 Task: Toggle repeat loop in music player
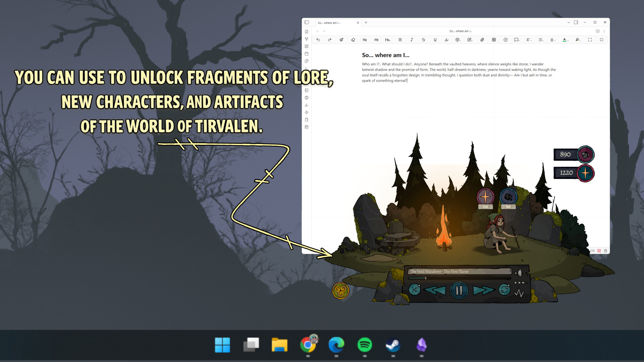coord(504,289)
